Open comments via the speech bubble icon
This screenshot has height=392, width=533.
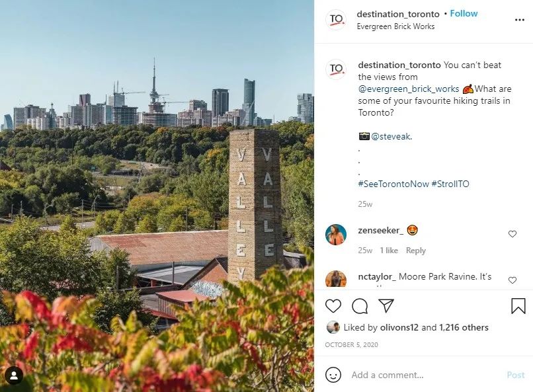[360, 306]
